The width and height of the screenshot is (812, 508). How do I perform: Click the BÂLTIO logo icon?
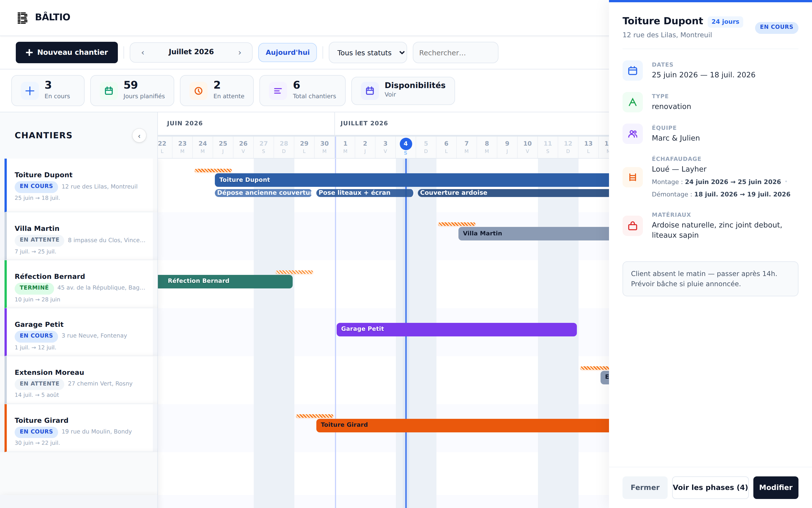point(23,17)
